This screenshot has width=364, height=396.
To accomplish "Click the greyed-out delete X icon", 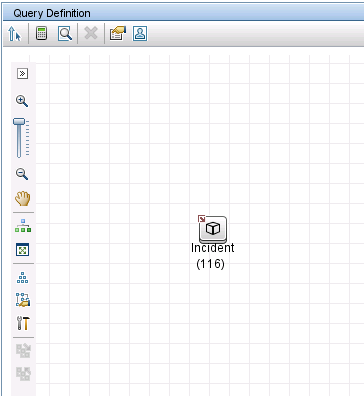I will (91, 33).
